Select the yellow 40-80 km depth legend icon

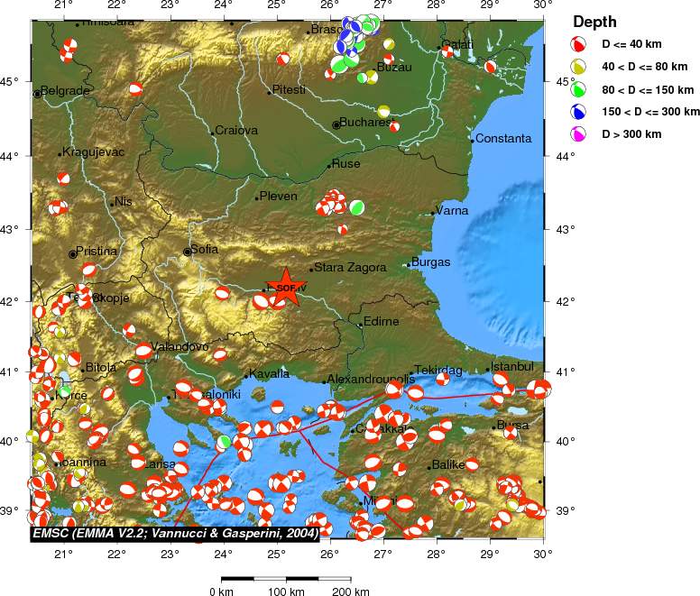click(577, 67)
